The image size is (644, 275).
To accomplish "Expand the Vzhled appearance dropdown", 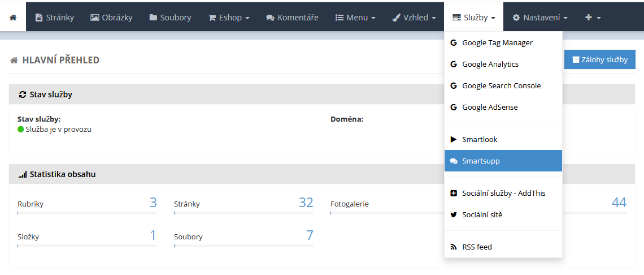I will point(414,18).
